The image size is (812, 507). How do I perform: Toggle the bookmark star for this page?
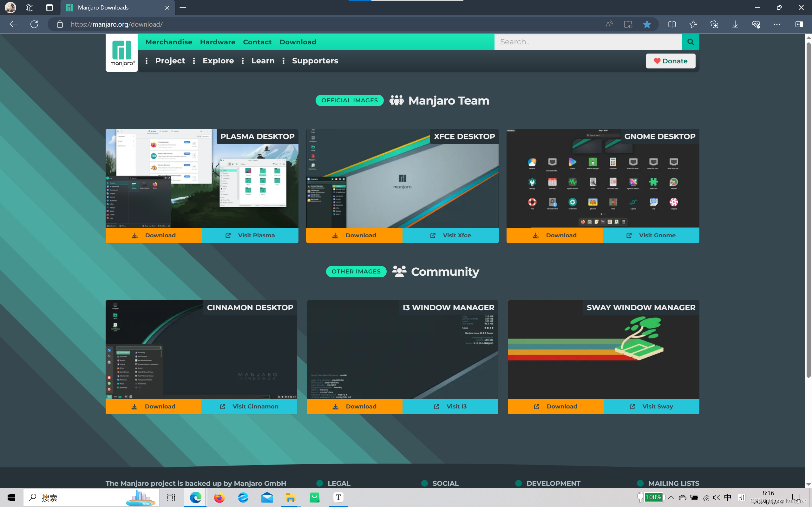point(646,24)
